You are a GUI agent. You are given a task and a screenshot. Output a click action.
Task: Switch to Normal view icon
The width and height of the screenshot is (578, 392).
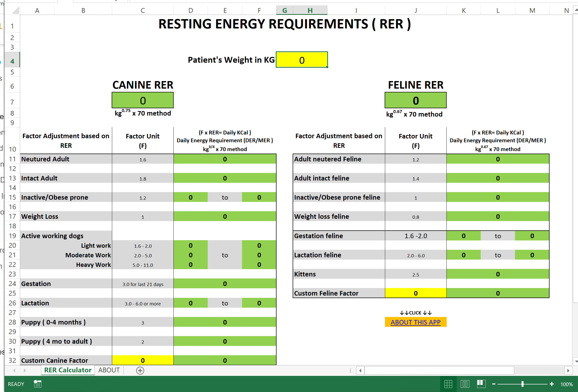448,384
